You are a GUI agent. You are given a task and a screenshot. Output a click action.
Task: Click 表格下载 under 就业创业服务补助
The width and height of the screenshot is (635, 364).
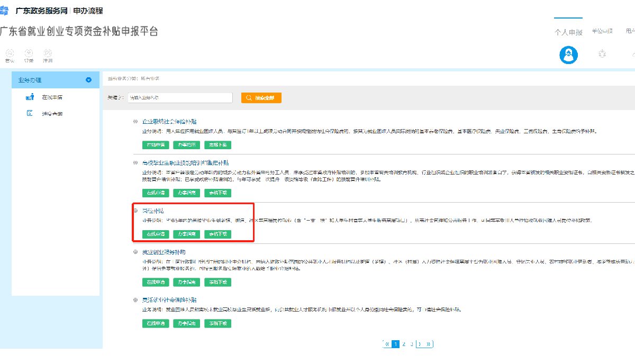pyautogui.click(x=217, y=282)
